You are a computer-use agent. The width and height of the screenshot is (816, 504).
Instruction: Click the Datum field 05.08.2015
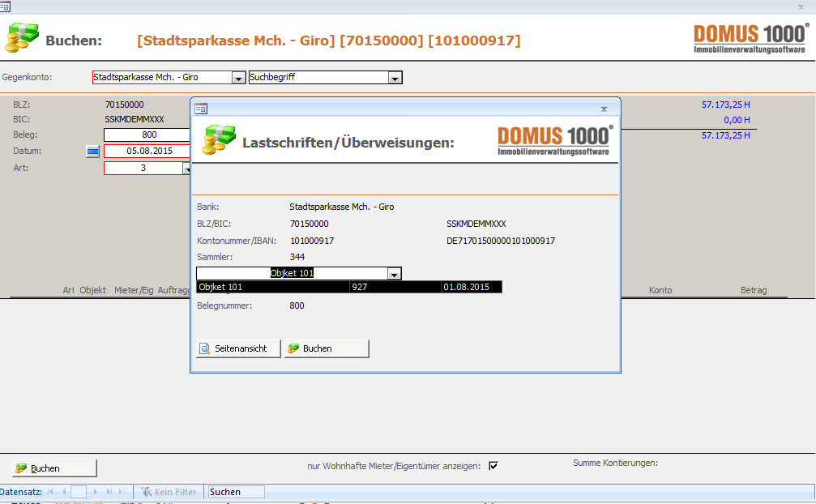147,151
